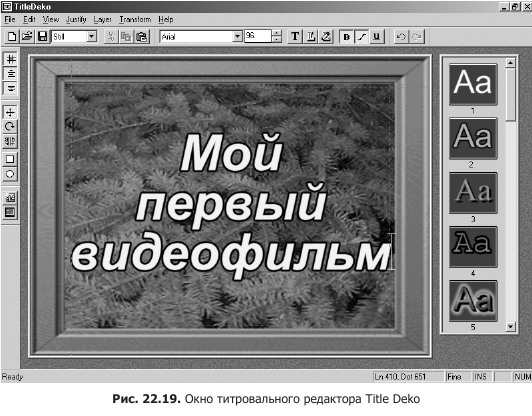532x416 pixels.
Task: Click the 'Ln 410, Dot 651' status field
Action: (x=408, y=377)
